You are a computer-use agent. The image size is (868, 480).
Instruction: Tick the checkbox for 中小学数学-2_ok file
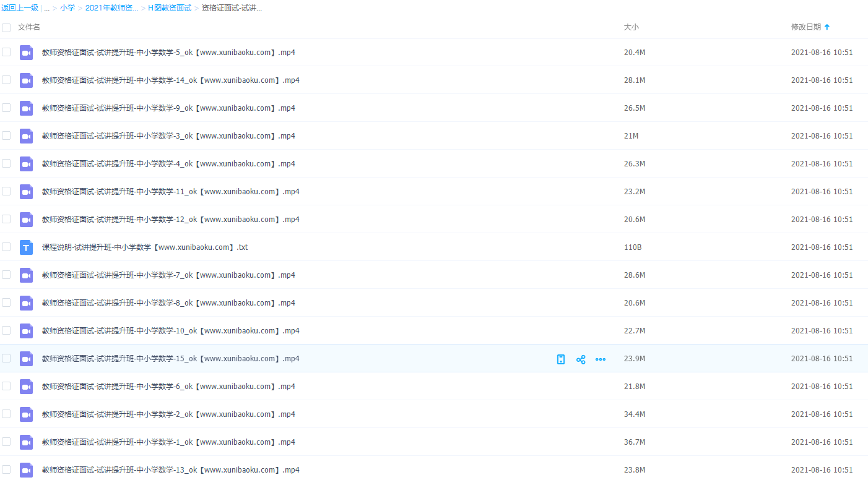point(6,414)
